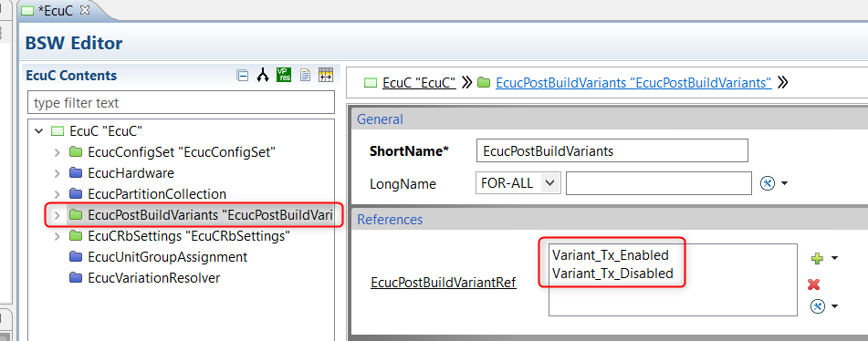The image size is (868, 341).
Task: Click the type filter text field
Action: 181,103
